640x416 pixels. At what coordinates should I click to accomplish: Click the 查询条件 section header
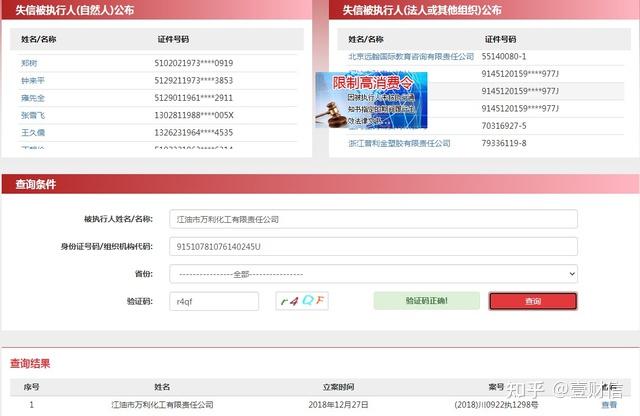[36, 184]
